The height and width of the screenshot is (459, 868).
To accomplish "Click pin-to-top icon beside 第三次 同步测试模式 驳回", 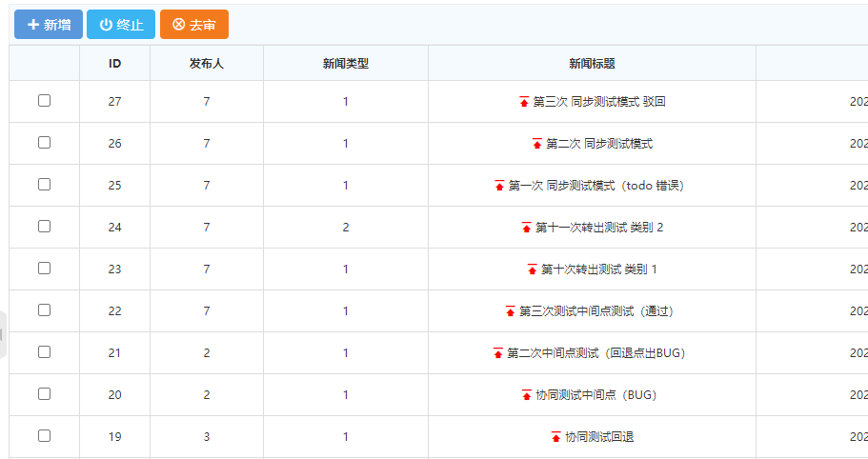I will [x=524, y=102].
